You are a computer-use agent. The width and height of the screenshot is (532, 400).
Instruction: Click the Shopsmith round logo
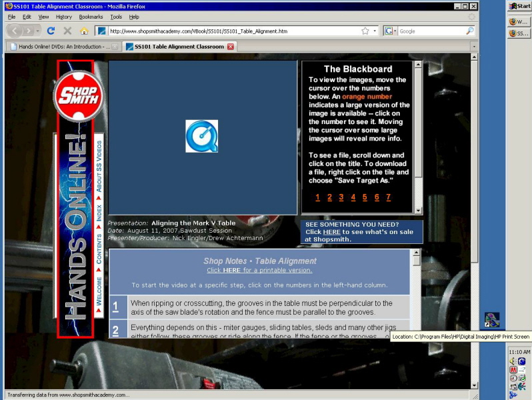(79, 96)
